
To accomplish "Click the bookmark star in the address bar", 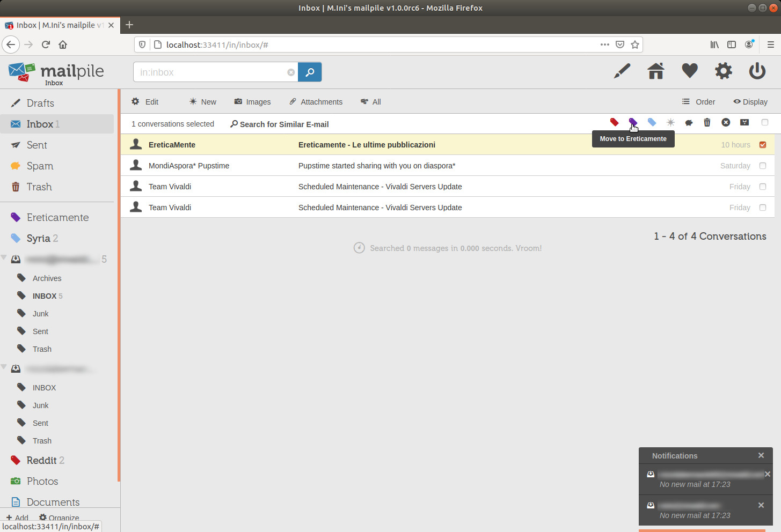I will (x=635, y=45).
